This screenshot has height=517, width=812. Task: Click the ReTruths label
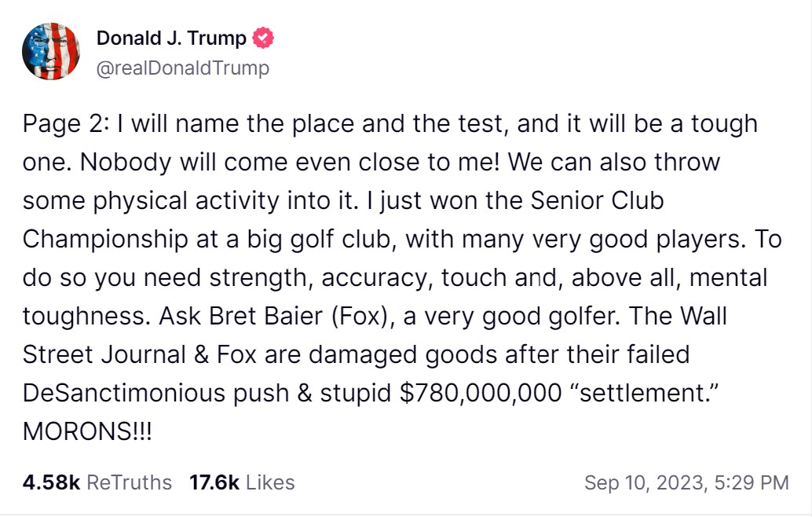pos(129,482)
